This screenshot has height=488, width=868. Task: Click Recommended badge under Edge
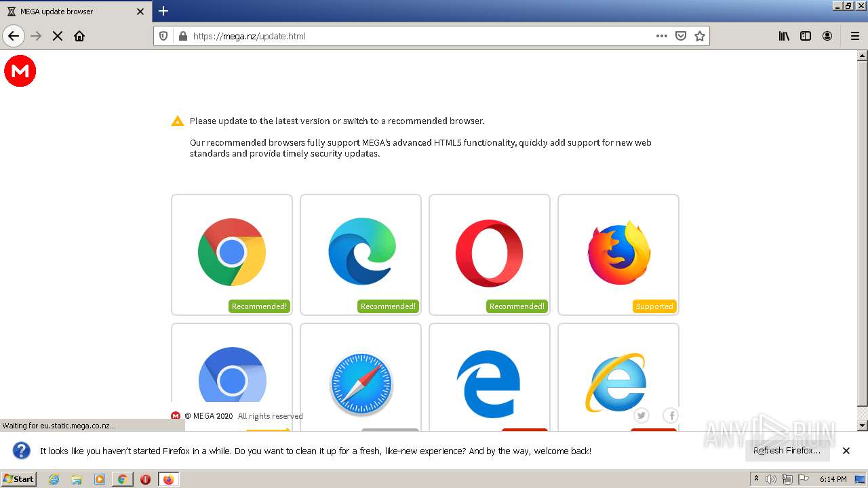point(388,306)
